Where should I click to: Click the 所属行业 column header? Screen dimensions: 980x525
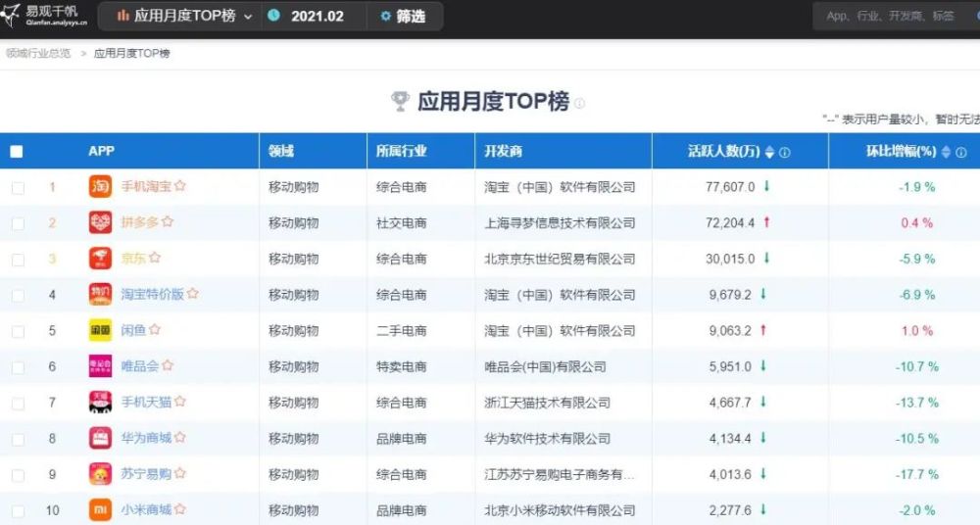point(401,151)
